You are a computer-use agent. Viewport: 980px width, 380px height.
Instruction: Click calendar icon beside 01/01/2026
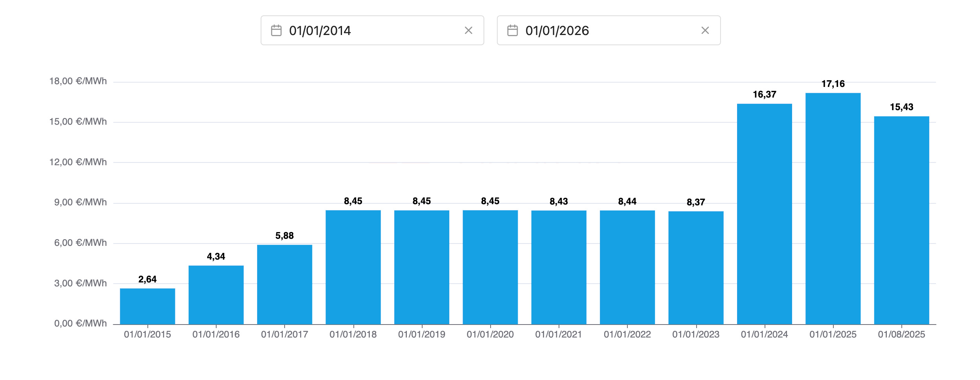[x=513, y=31]
